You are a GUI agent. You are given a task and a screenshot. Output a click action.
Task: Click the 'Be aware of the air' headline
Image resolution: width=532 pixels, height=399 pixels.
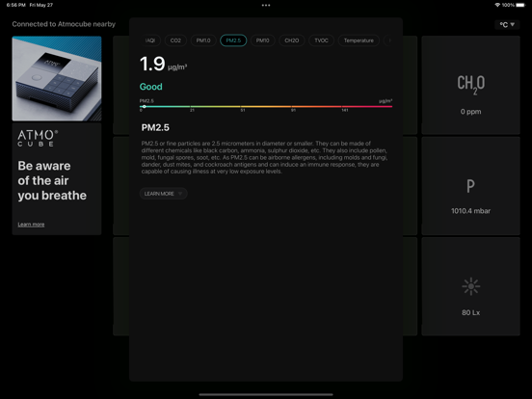(x=52, y=180)
